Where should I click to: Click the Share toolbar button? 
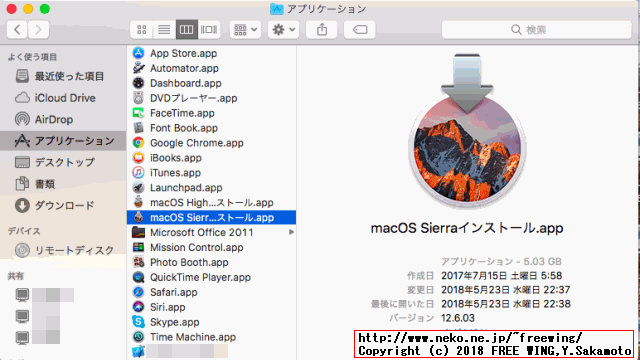click(x=322, y=29)
